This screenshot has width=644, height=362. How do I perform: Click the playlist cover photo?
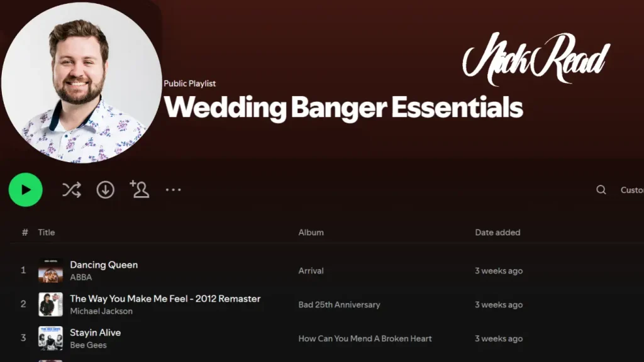[82, 82]
